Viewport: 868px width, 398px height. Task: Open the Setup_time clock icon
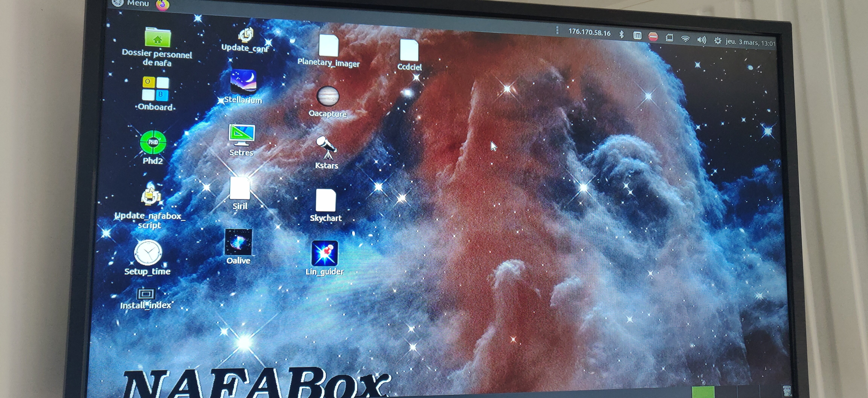[148, 252]
